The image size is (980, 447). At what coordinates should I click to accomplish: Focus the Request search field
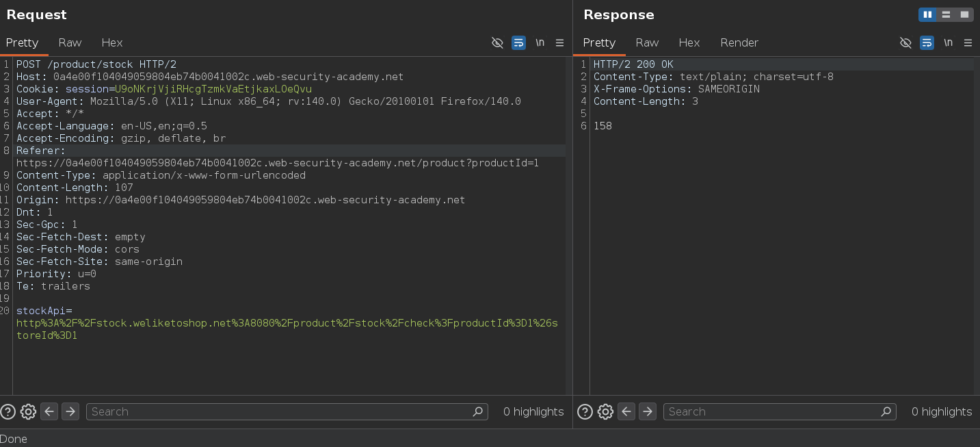pyautogui.click(x=287, y=411)
